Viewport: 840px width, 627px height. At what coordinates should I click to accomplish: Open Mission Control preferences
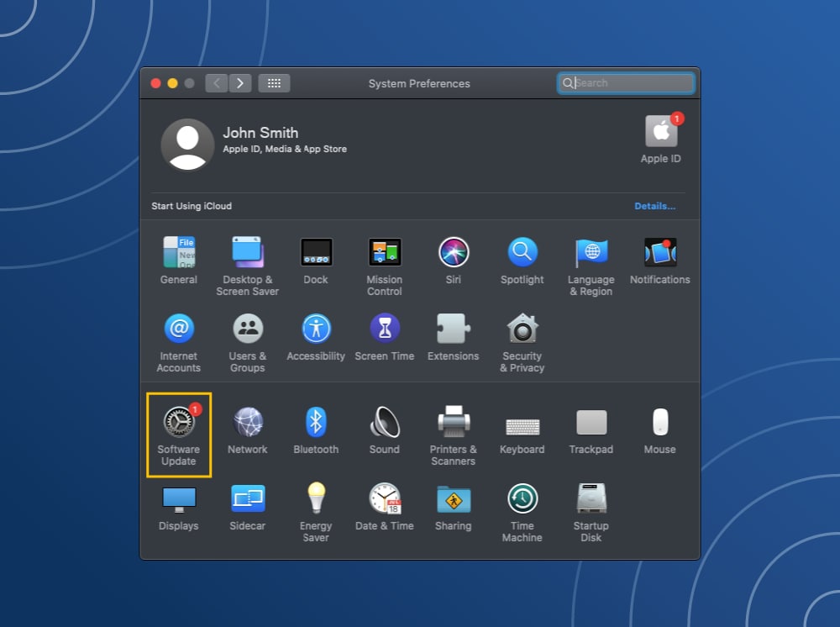coord(385,266)
